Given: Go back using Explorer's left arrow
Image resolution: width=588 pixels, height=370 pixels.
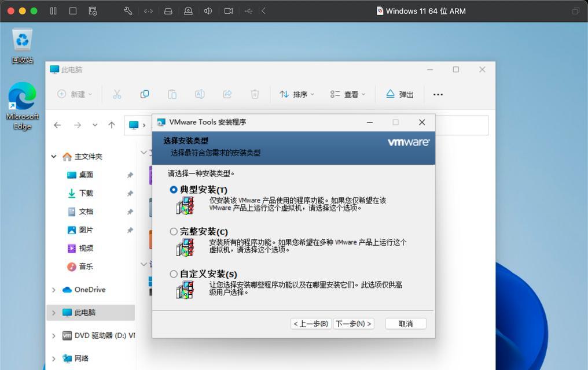Looking at the screenshot, I should (x=57, y=125).
